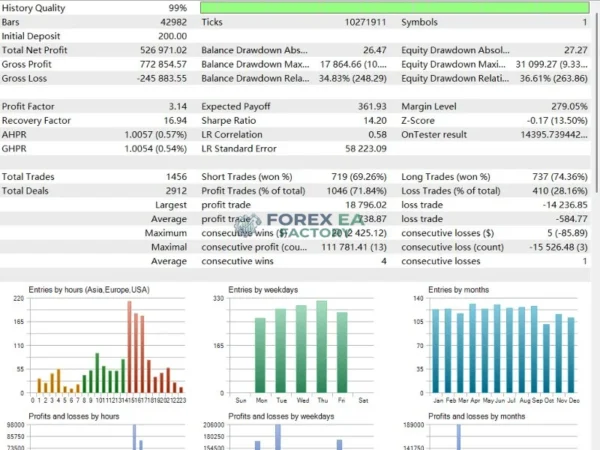Select the LR Correlation value 0.58
This screenshot has width=600, height=450.
pyautogui.click(x=377, y=135)
